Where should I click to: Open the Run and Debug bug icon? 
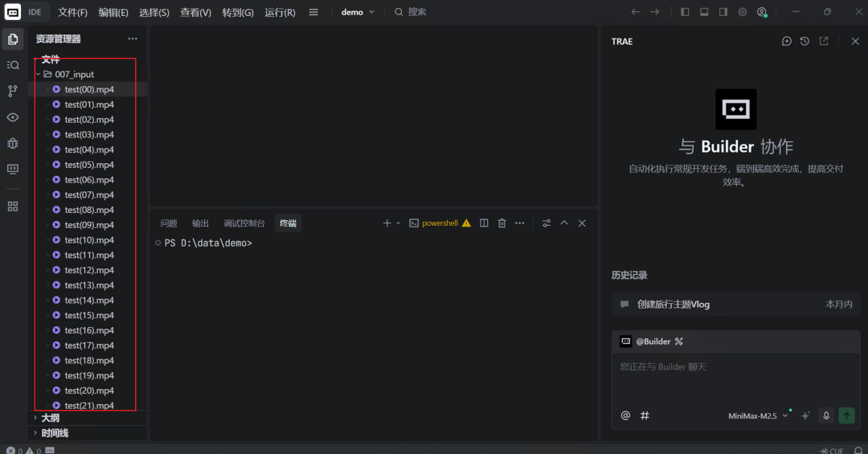13,143
